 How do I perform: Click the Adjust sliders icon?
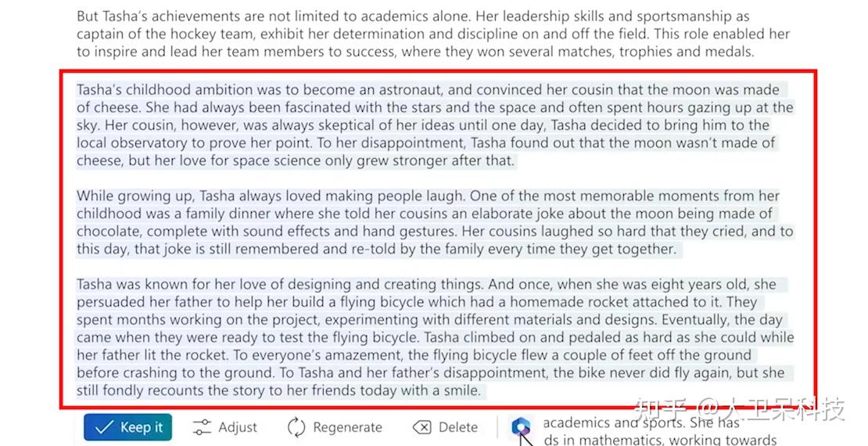(202, 427)
